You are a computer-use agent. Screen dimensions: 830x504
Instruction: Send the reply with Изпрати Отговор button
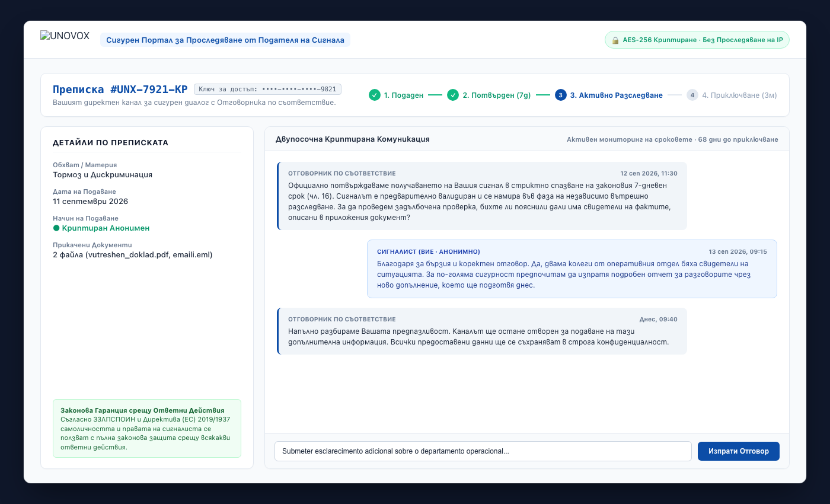(739, 451)
